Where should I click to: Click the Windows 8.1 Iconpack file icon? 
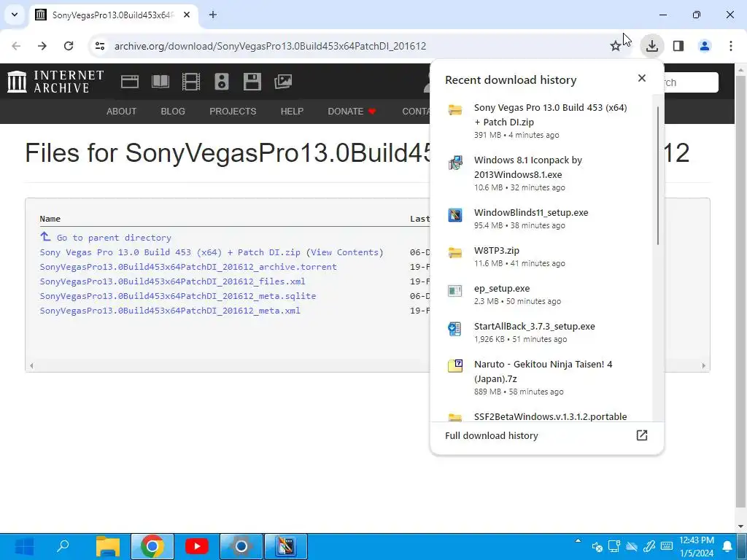click(x=455, y=163)
